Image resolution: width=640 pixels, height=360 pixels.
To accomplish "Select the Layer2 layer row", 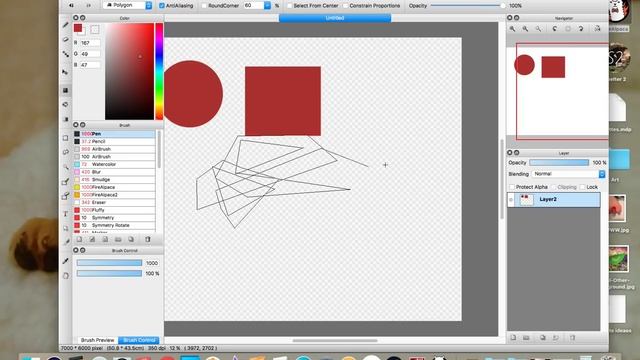I will click(553, 200).
